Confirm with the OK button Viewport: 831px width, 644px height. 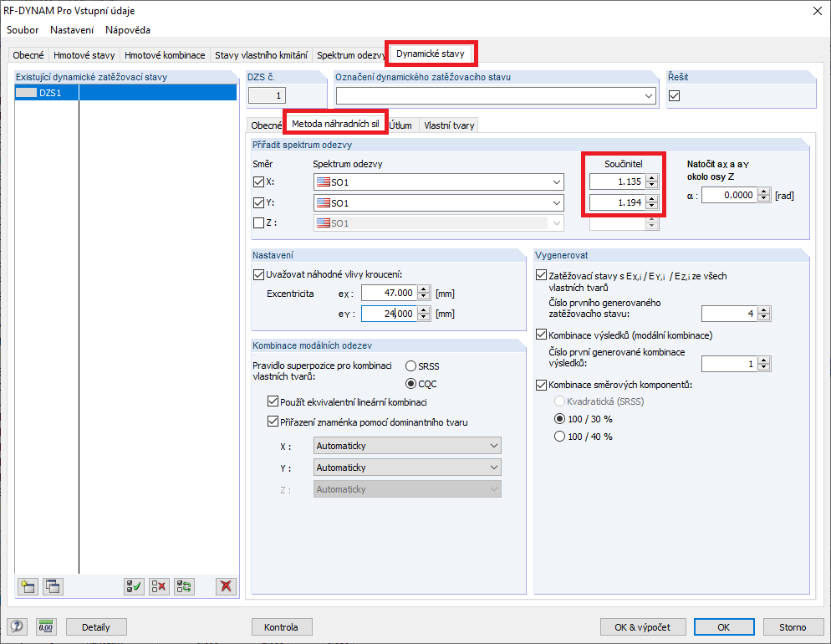click(724, 627)
